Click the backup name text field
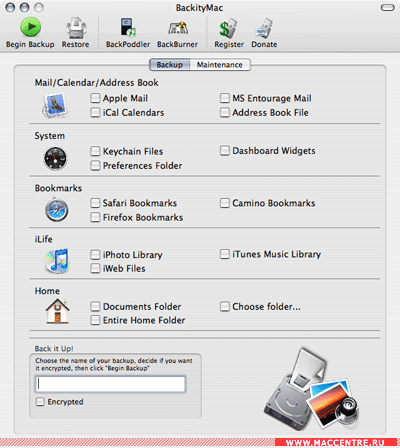400x448 pixels. pos(110,384)
